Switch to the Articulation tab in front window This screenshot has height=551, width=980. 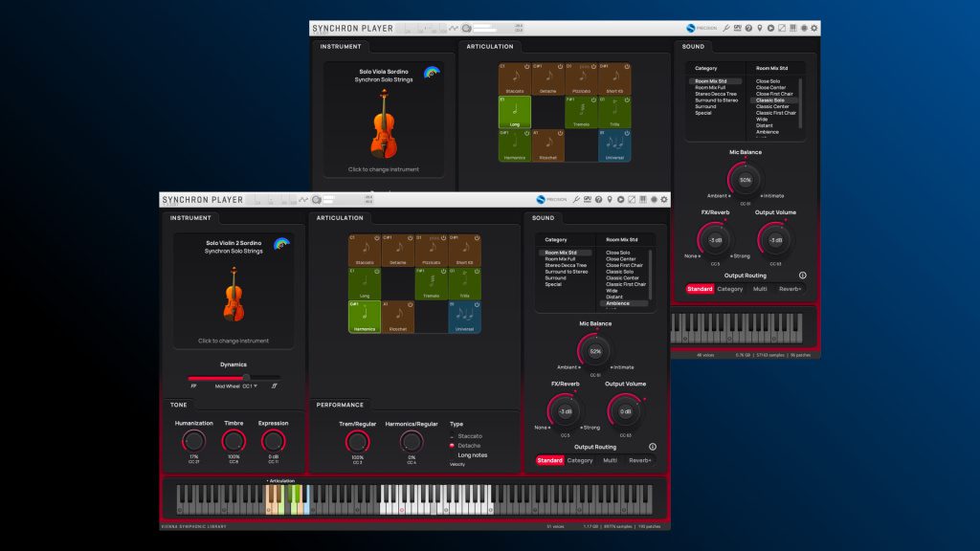pyautogui.click(x=340, y=218)
